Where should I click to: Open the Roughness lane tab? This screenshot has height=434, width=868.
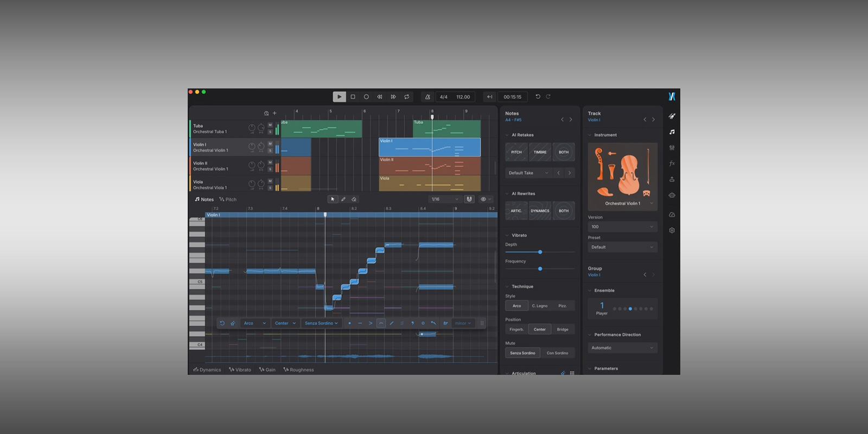tap(299, 370)
